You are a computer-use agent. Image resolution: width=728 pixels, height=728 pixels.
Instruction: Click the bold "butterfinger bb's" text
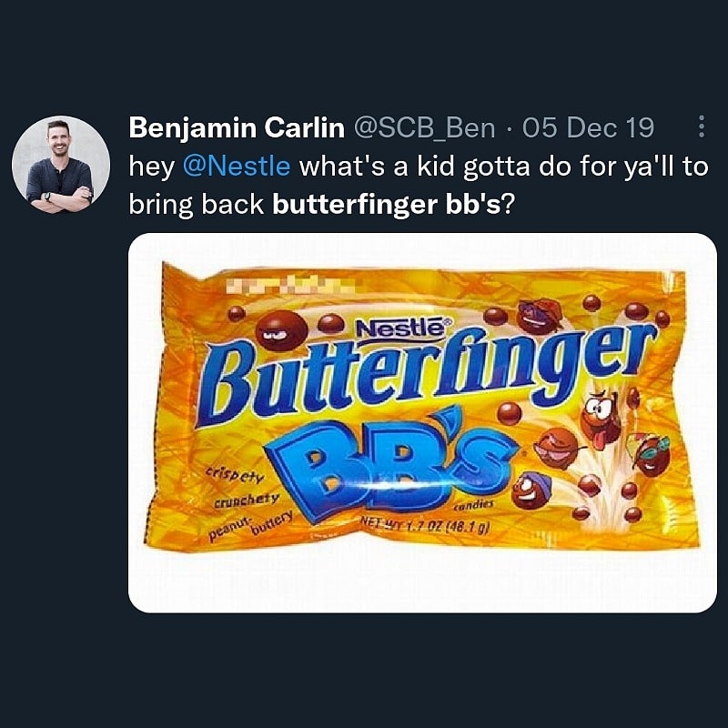pyautogui.click(x=385, y=206)
